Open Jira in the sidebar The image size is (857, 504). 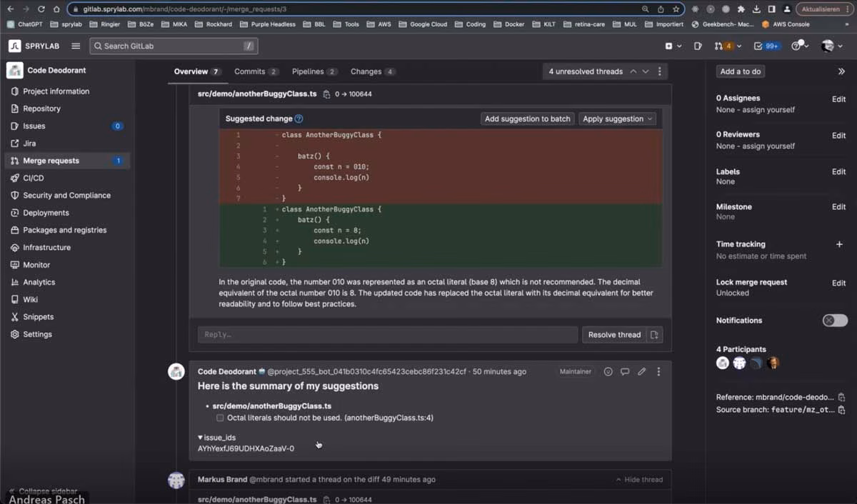(29, 143)
